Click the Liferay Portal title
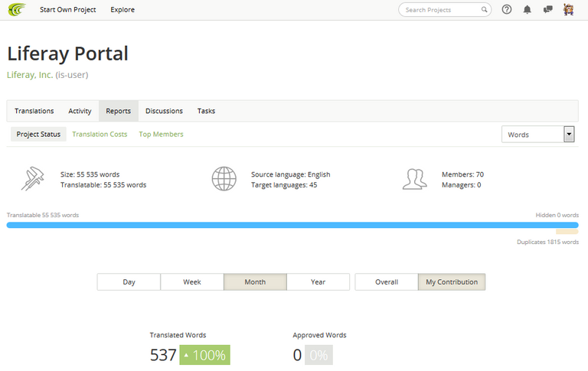The width and height of the screenshot is (588, 371). (x=68, y=54)
